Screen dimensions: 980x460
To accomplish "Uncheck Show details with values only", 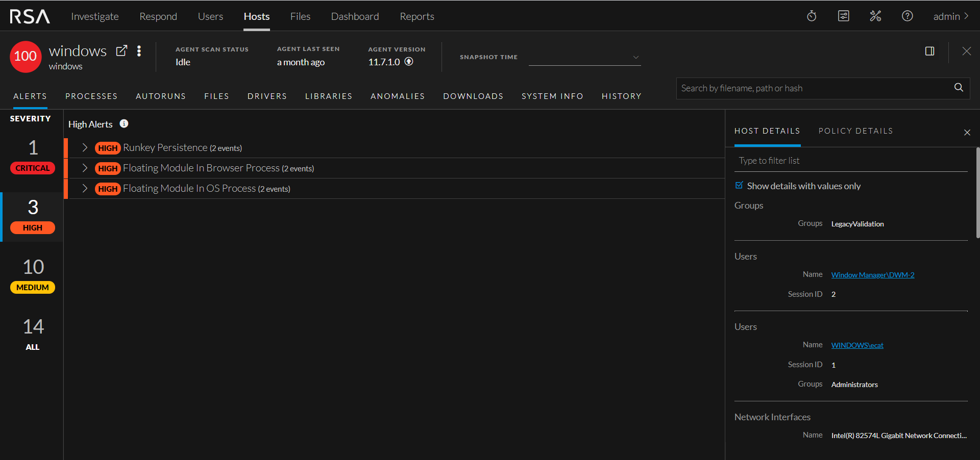I will [x=739, y=186].
